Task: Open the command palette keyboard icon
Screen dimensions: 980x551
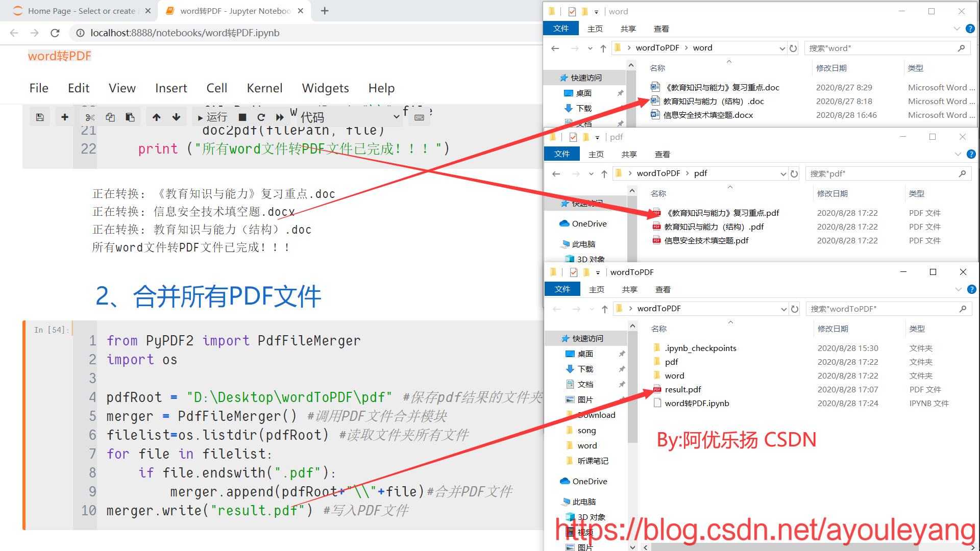Action: pyautogui.click(x=420, y=117)
